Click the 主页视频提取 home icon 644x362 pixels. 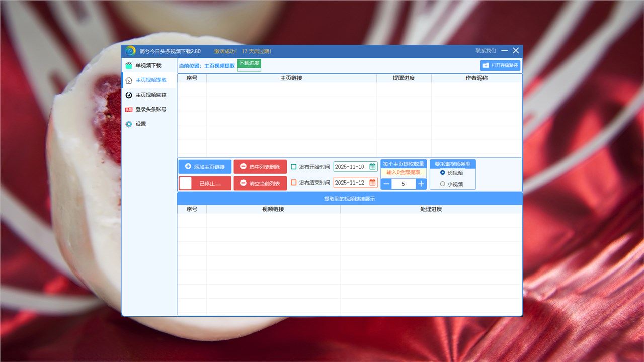click(129, 80)
